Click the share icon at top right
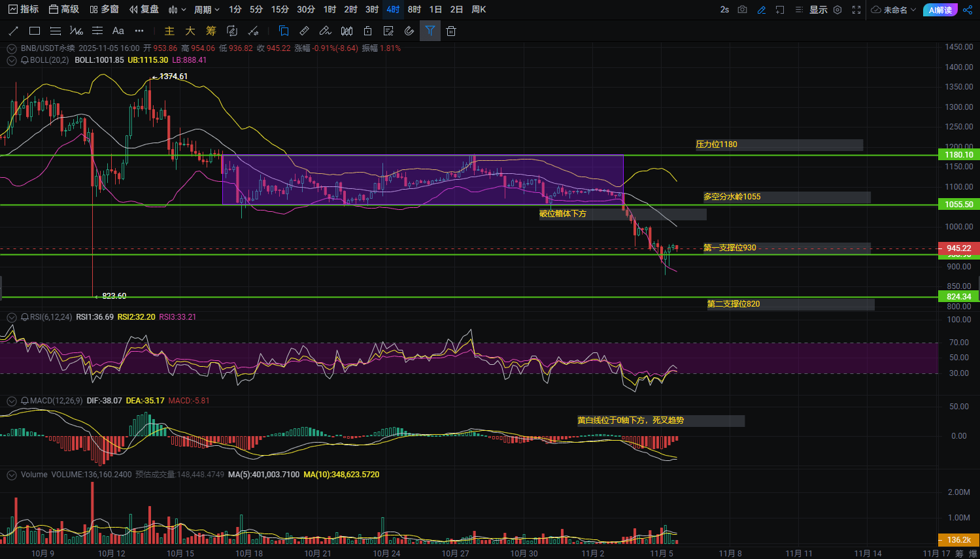This screenshot has height=559, width=980. tap(968, 10)
